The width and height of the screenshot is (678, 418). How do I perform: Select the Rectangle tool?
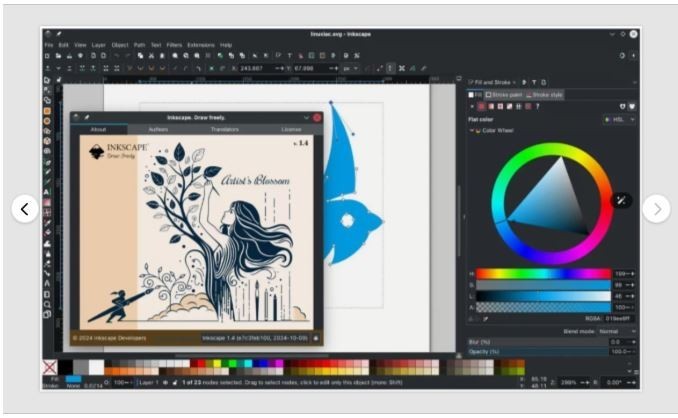[x=47, y=111]
